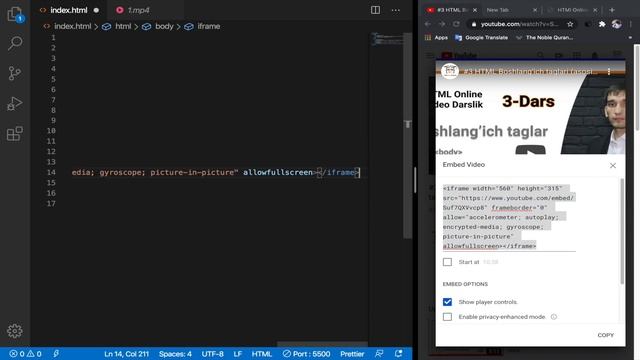Open Chrome extensions puzzle icon
Viewport: 640px width, 360px height.
click(x=602, y=24)
